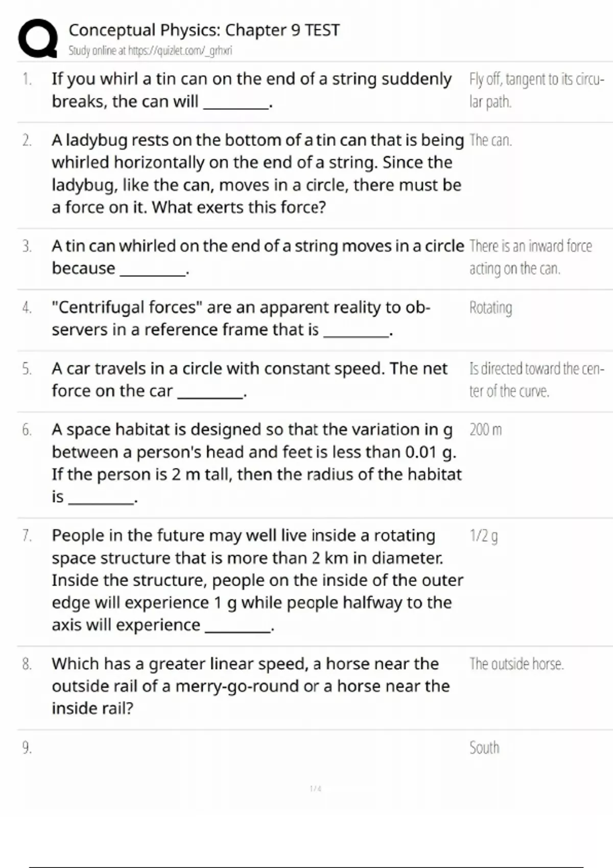Screen dimensions: 613x868
Task: Select the "Centrifugal forces" question
Action: [x=241, y=318]
